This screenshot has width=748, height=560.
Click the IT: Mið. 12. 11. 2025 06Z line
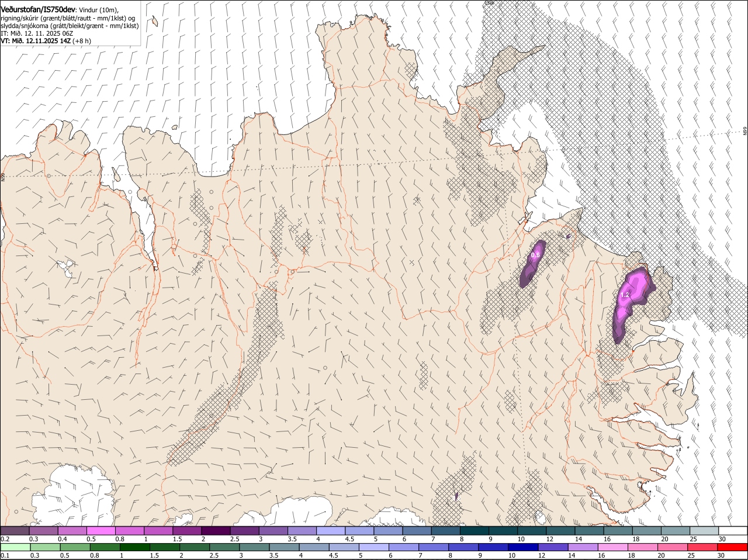coord(37,33)
